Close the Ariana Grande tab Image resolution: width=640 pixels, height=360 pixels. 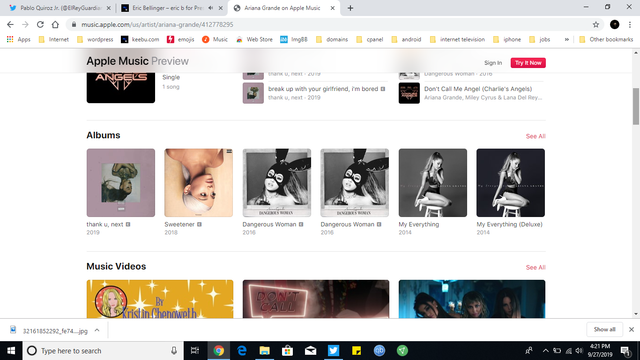332,8
